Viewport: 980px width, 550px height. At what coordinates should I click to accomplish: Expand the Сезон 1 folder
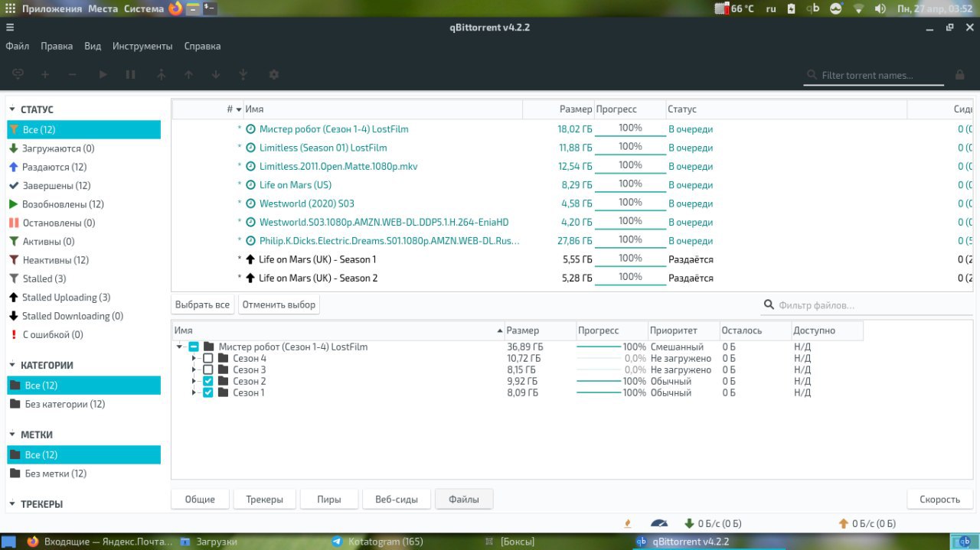click(x=194, y=392)
